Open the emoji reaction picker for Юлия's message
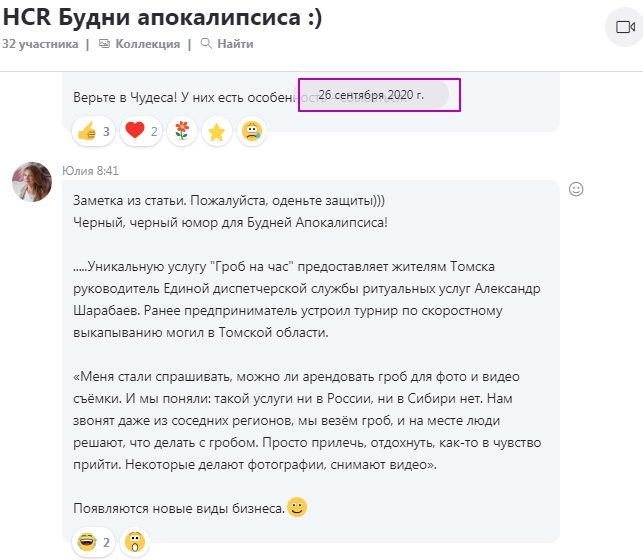Viewport: 643px width, 560px height. (x=576, y=189)
